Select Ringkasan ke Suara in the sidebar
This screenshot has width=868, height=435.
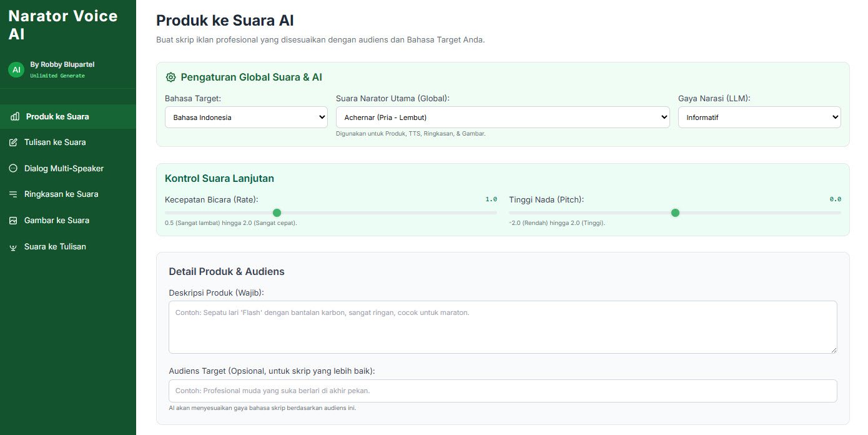point(68,194)
